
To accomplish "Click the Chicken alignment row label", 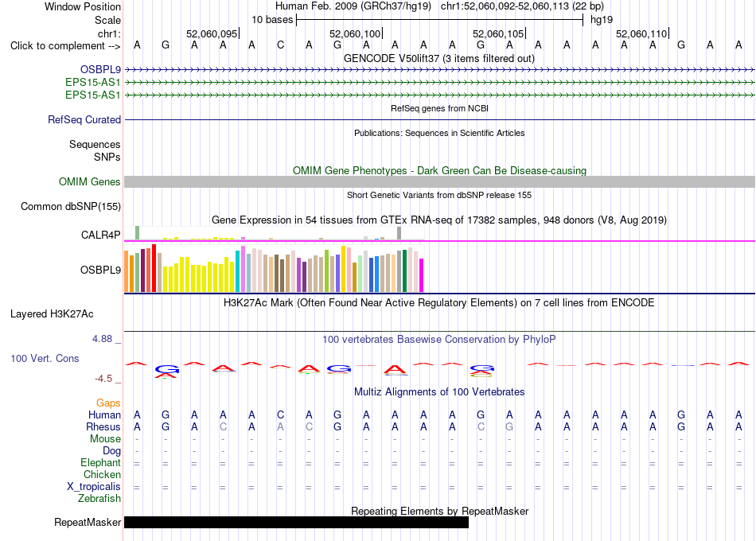I will point(102,474).
